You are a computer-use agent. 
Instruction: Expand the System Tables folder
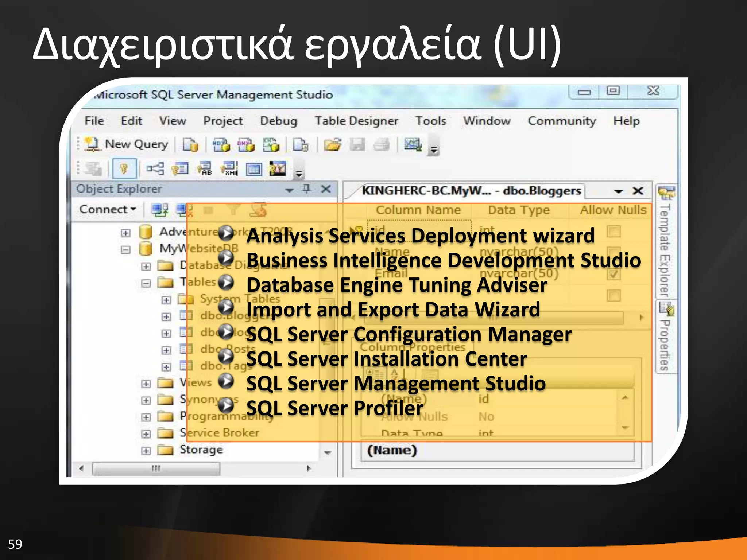point(166,300)
